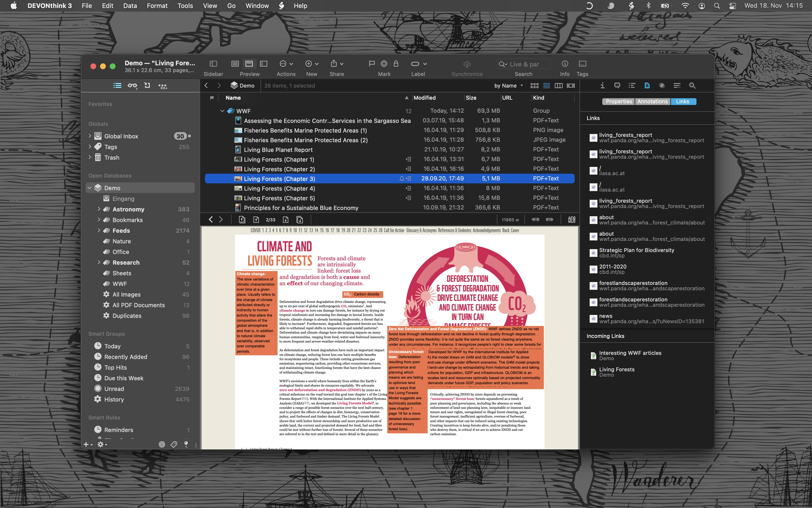The height and width of the screenshot is (508, 812).
Task: Open the Actions dropdown
Action: click(x=286, y=64)
